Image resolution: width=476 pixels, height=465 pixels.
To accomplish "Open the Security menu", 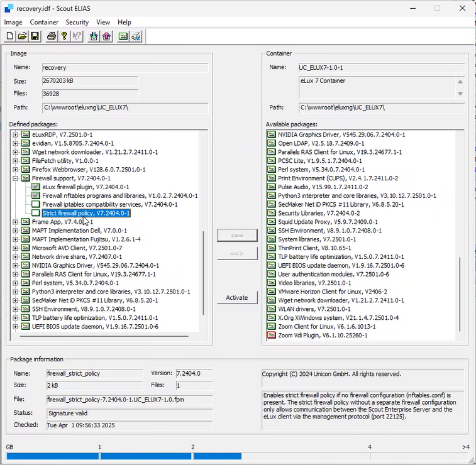I will click(77, 22).
